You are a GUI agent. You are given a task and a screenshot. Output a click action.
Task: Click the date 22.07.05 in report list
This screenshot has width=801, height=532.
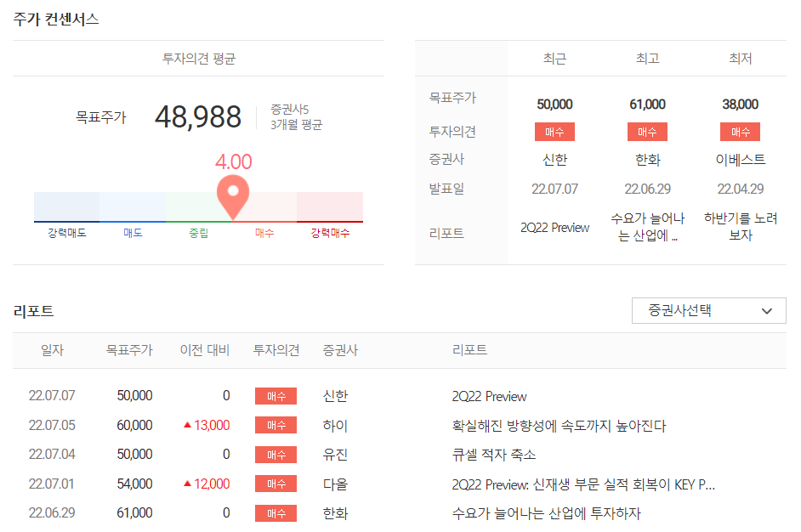coord(52,425)
